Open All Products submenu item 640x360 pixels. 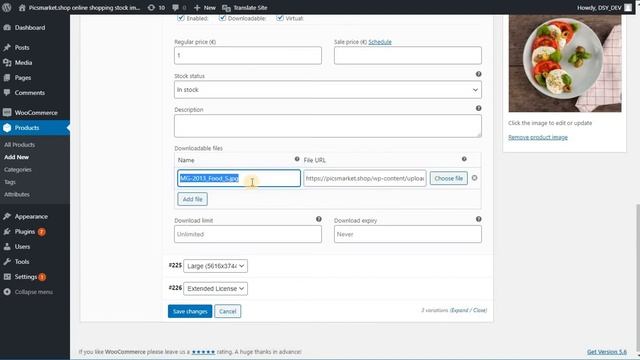[20, 145]
